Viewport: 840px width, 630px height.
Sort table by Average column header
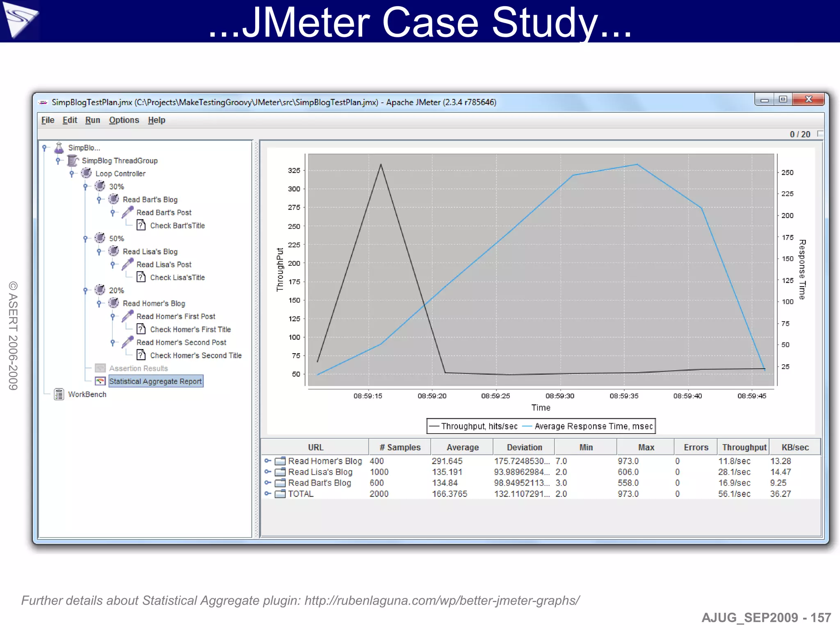pos(462,447)
